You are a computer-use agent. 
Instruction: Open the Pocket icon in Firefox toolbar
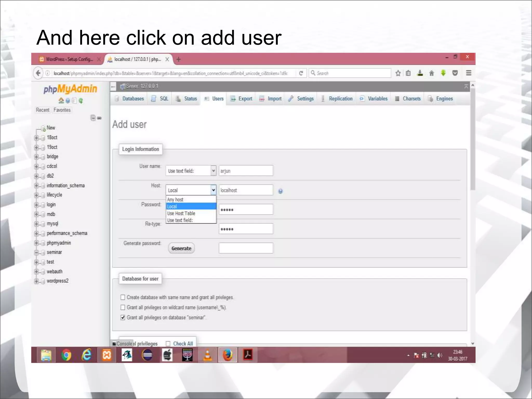[x=455, y=73]
